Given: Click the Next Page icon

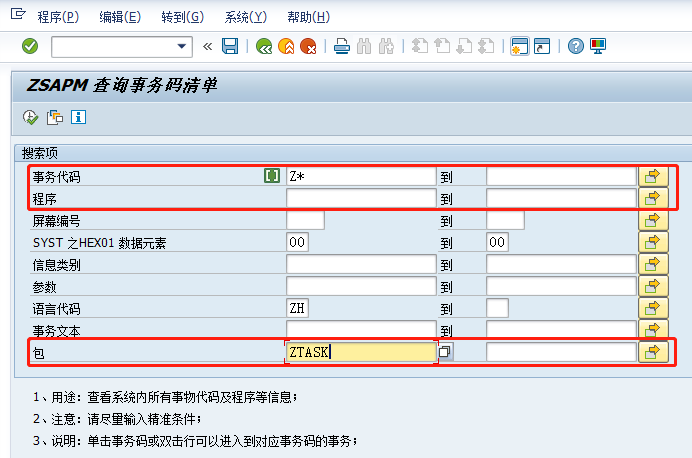Looking at the screenshot, I should (464, 46).
